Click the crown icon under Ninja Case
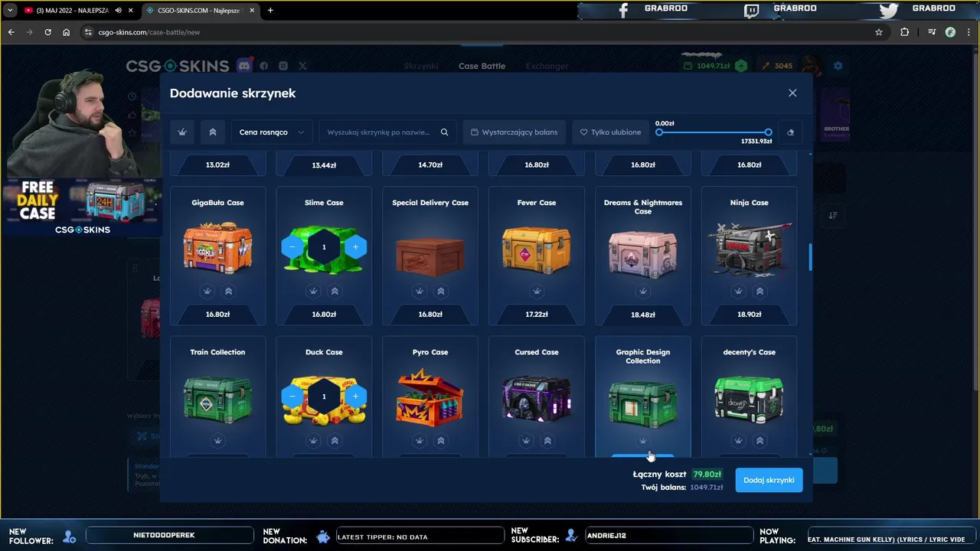 point(738,291)
